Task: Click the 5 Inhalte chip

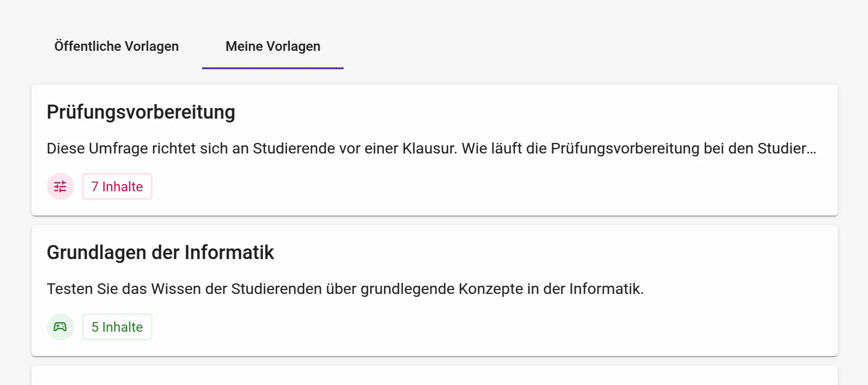Action: click(117, 327)
